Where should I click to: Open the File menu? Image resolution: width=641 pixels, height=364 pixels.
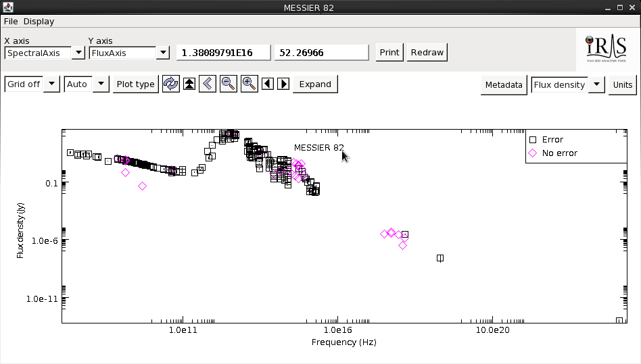point(11,21)
